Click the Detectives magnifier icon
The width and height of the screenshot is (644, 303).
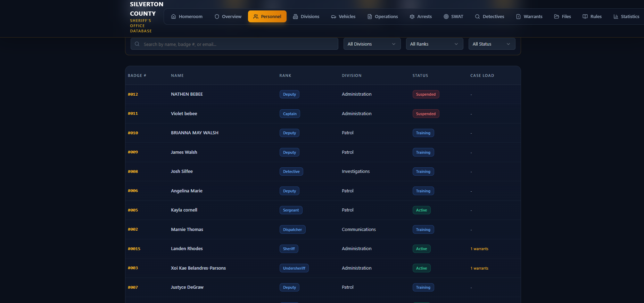click(477, 16)
